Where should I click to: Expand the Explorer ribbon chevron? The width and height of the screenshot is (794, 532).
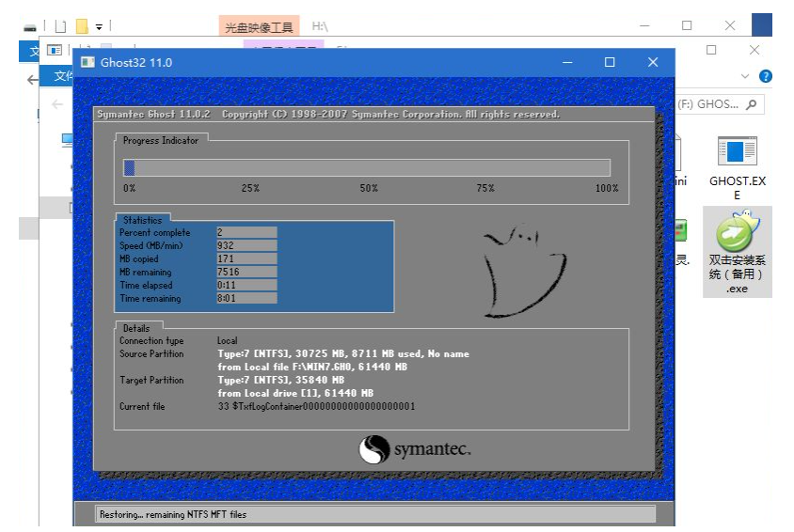pyautogui.click(x=746, y=76)
